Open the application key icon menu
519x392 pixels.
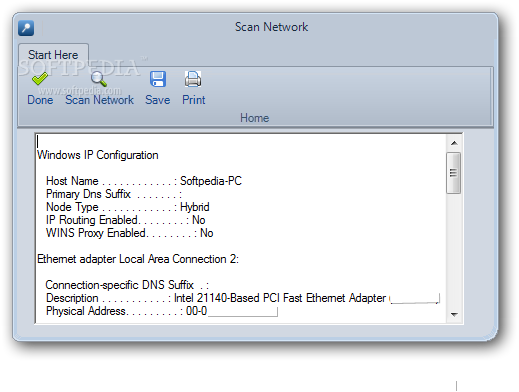point(26,28)
